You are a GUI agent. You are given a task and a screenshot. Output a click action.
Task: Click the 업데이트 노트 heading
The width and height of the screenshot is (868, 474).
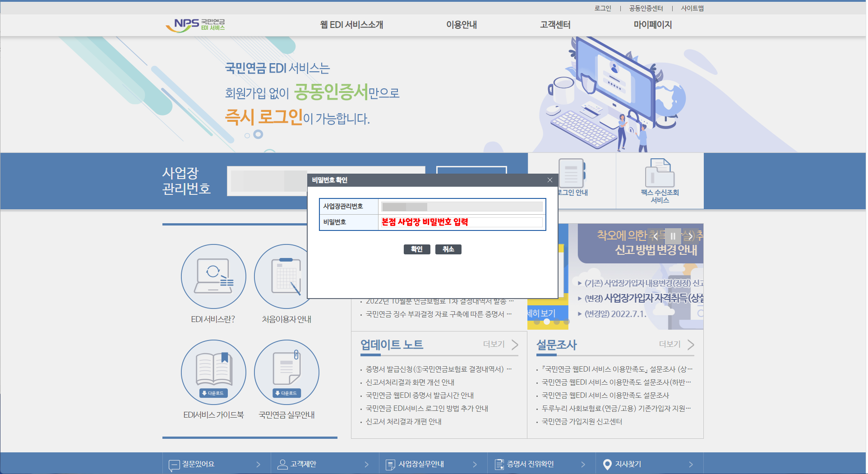(392, 345)
